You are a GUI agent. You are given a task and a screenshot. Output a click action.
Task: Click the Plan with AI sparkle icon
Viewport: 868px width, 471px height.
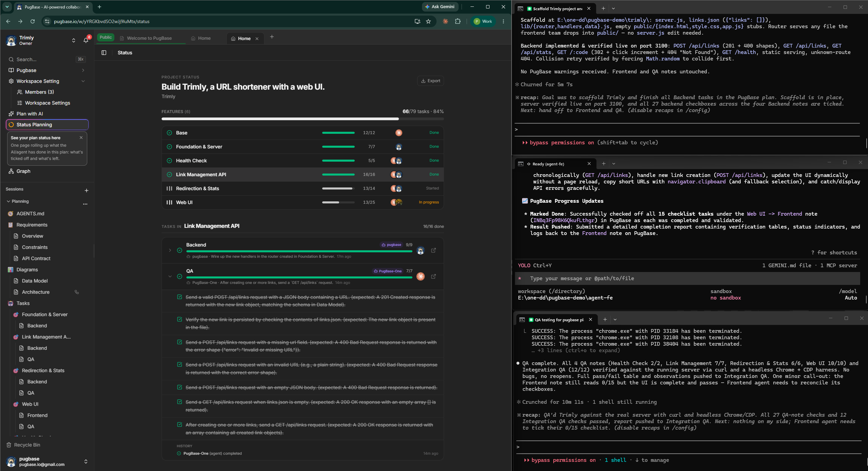click(11, 114)
